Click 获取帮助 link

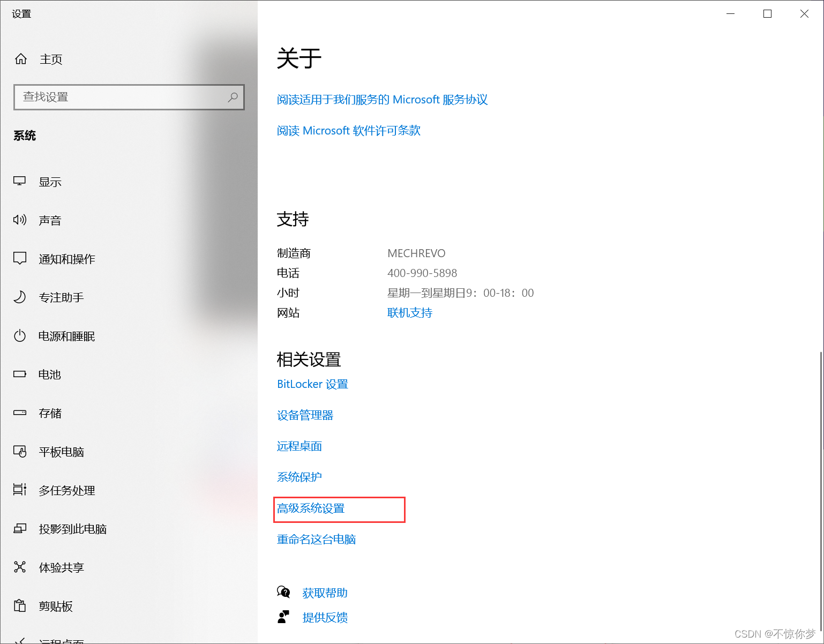325,593
